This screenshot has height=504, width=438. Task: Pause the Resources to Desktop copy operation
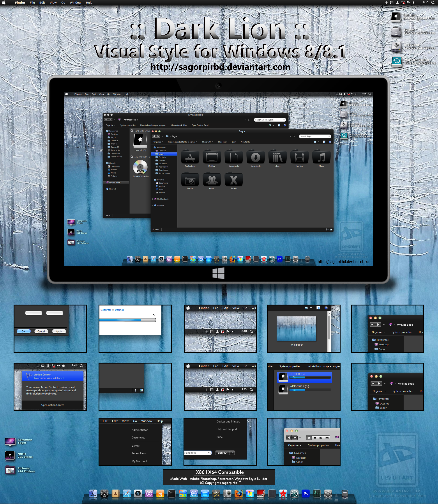143,315
